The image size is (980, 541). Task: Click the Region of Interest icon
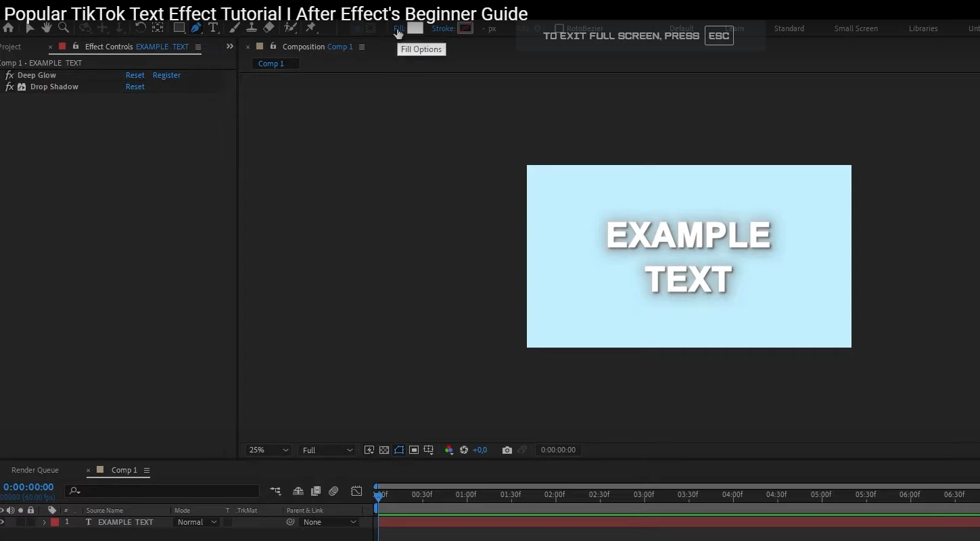coord(414,450)
